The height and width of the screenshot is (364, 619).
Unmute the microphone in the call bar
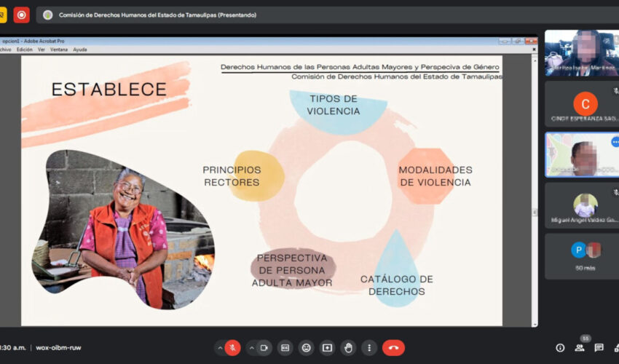(x=232, y=348)
